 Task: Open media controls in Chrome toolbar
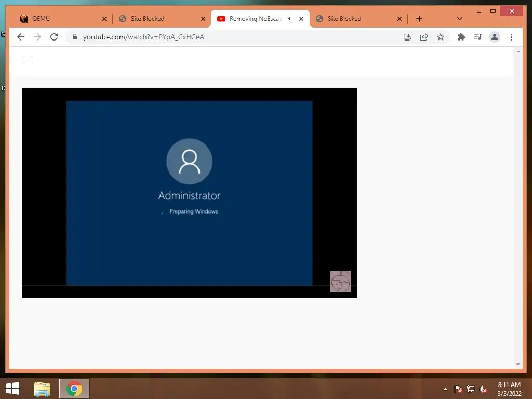478,37
